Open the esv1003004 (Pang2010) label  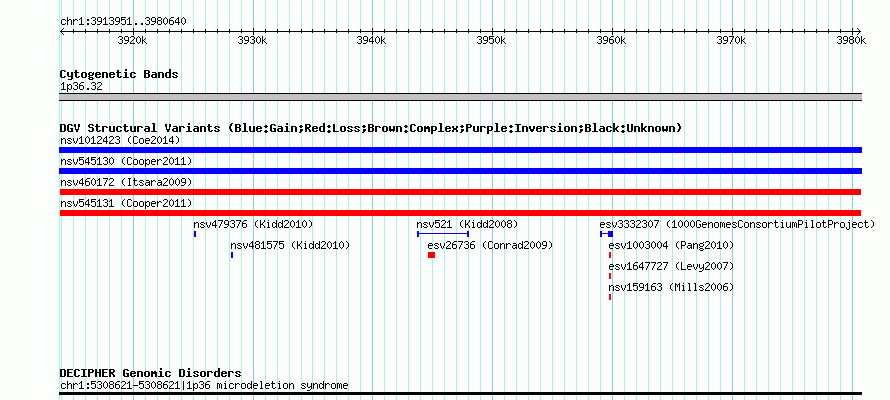pos(671,245)
